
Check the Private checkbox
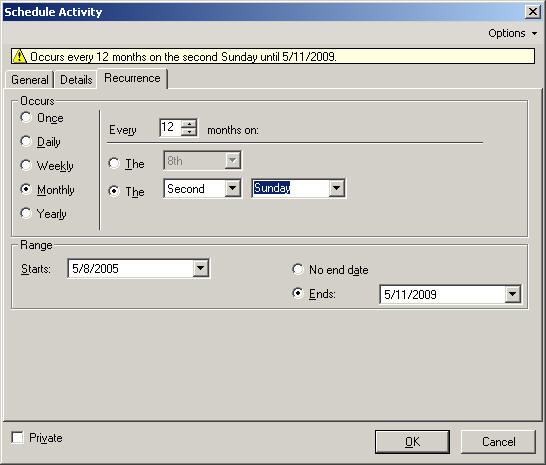tap(17, 437)
